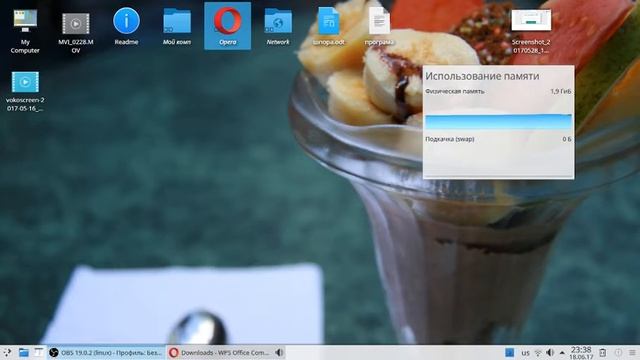Open the Readme info icon
Viewport: 640px width, 360px height.
pyautogui.click(x=126, y=26)
